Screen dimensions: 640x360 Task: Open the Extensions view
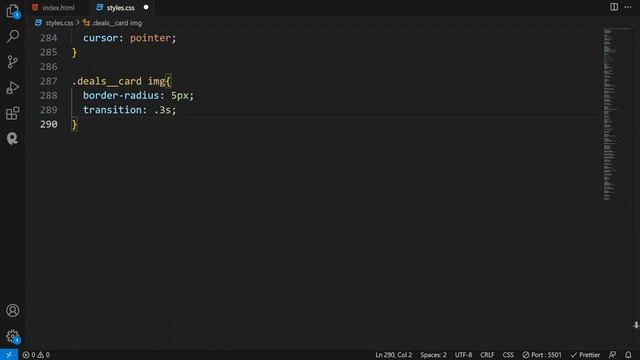pyautogui.click(x=13, y=113)
